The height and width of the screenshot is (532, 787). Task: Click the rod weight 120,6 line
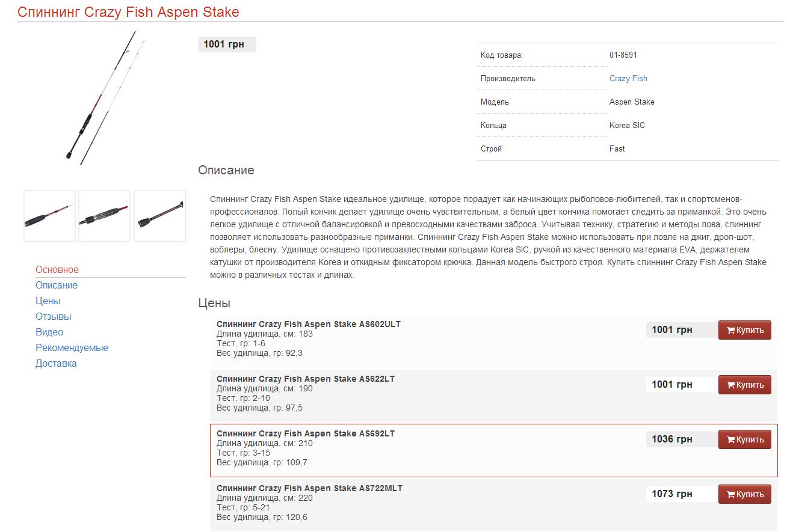pos(262,517)
